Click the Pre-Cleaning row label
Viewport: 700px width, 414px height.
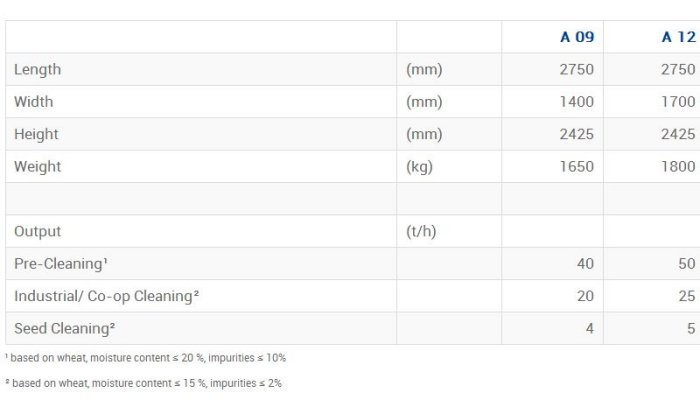tap(60, 264)
